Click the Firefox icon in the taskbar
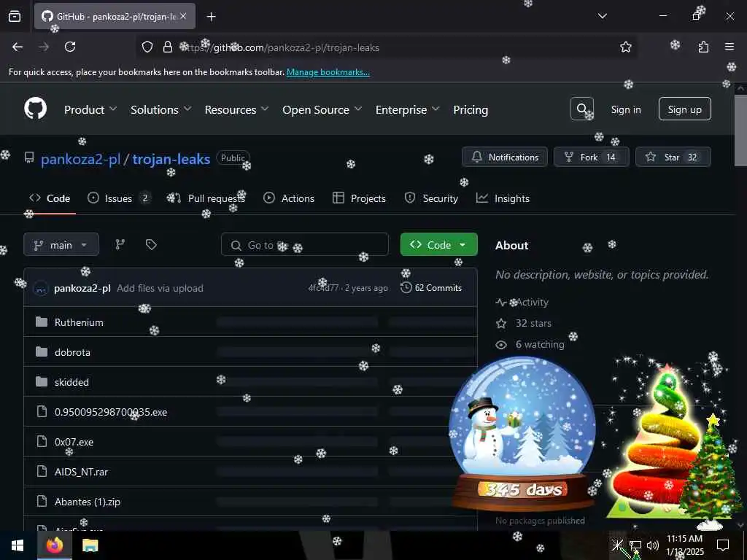747x560 pixels. tap(54, 545)
